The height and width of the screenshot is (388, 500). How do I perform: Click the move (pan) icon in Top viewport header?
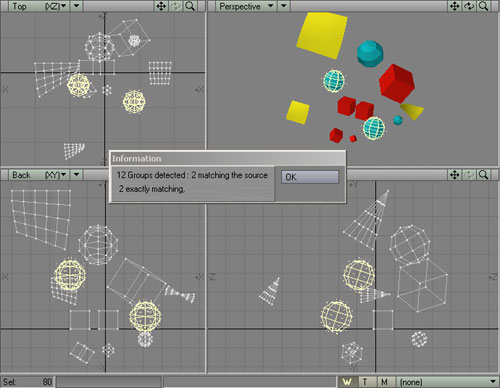(161, 6)
